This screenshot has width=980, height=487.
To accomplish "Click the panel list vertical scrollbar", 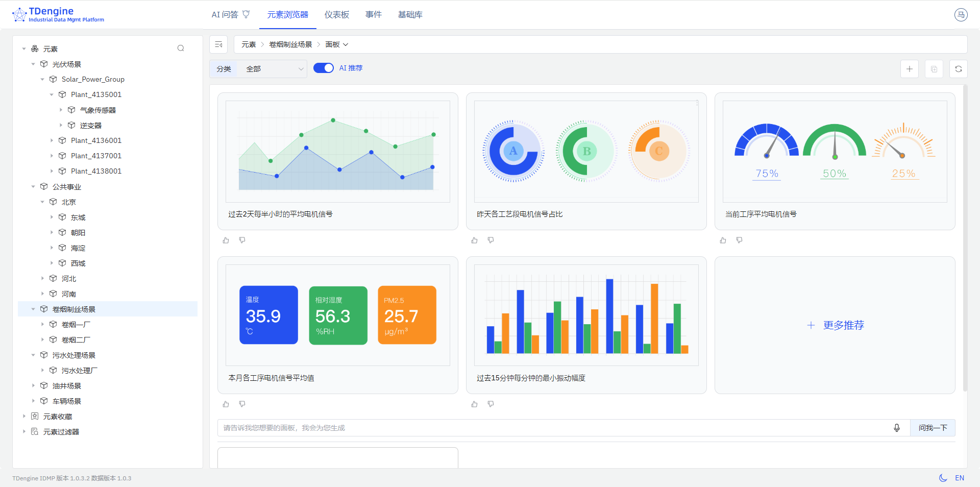I will click(965, 238).
